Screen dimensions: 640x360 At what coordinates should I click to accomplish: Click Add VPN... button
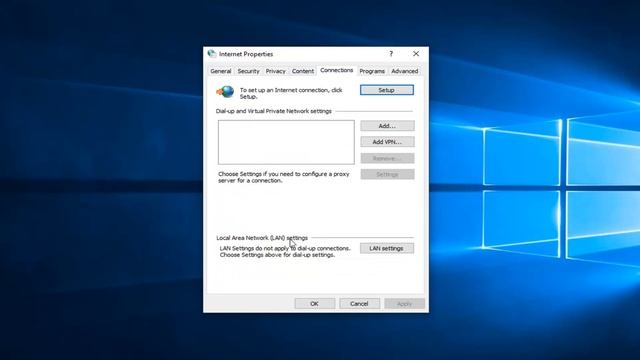(387, 142)
